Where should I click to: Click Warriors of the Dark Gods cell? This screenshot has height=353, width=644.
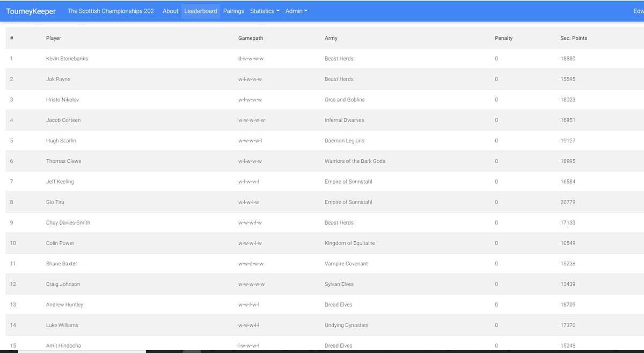355,161
